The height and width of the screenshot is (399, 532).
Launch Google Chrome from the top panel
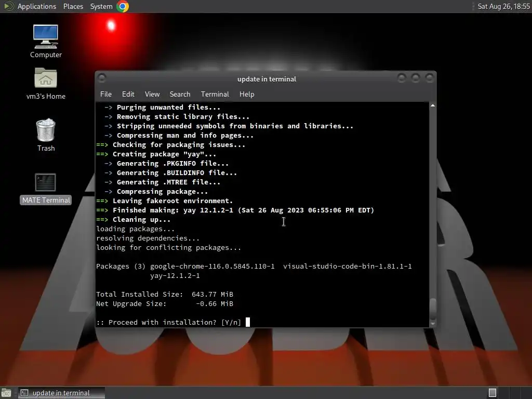123,6
